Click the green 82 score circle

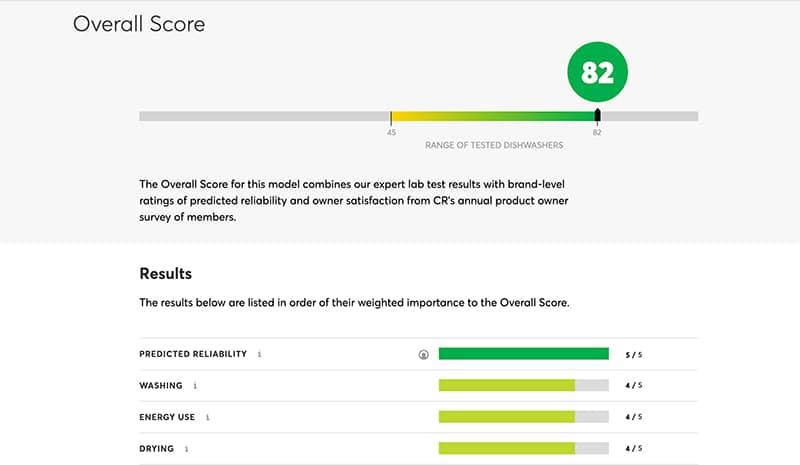597,72
